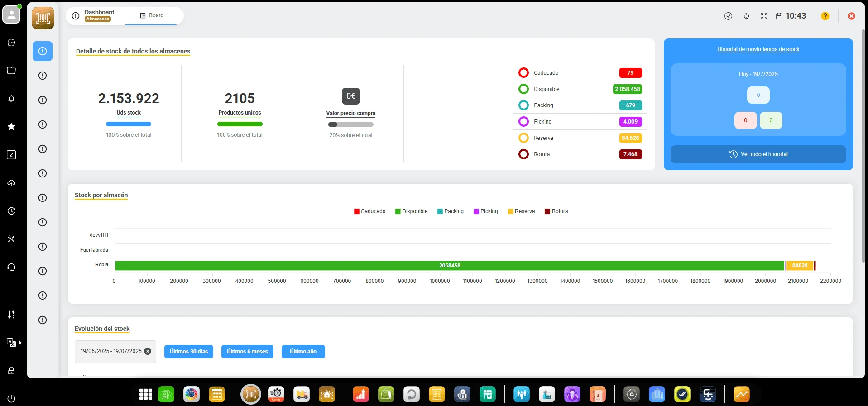The image size is (868, 406).
Task: Toggle the Reserva series in chart legend
Action: 521,211
